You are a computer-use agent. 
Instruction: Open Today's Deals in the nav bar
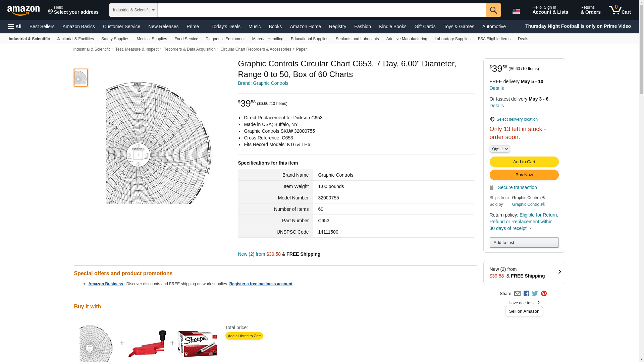coord(226,26)
